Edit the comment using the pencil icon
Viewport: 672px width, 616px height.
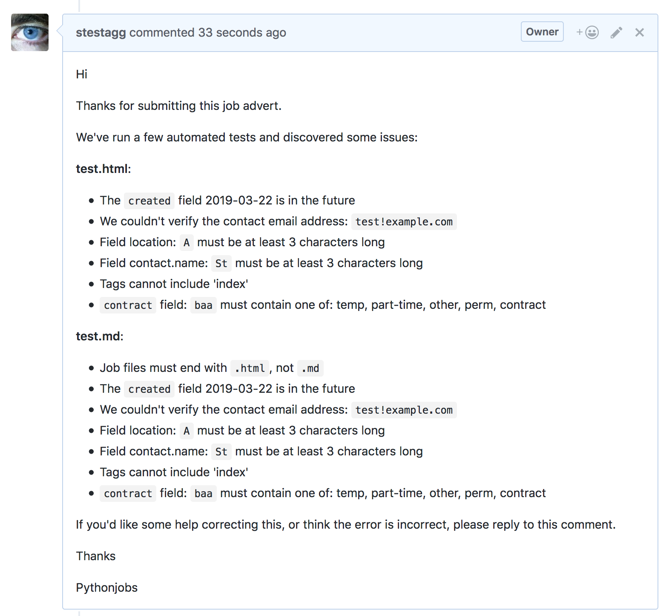[x=616, y=32]
